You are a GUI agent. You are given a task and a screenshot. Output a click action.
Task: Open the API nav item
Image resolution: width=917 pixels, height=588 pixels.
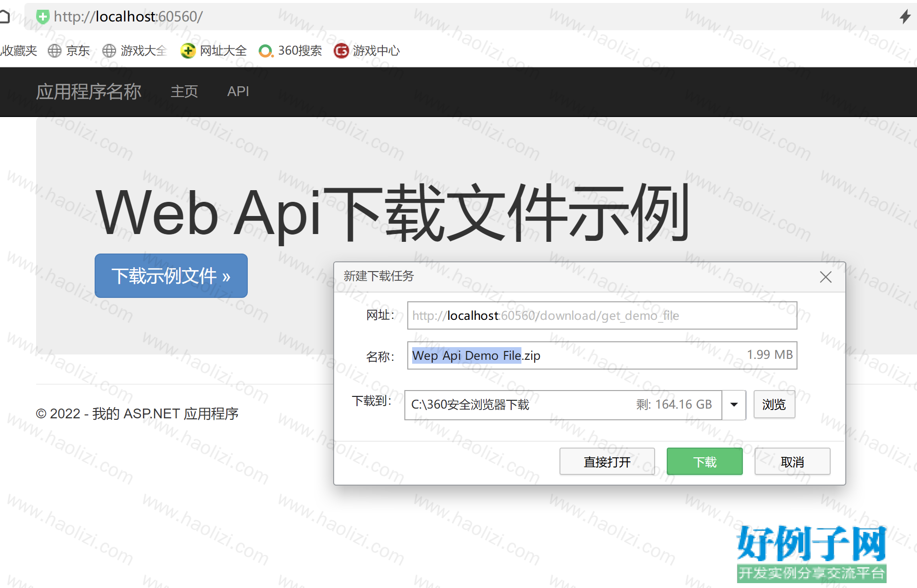238,92
